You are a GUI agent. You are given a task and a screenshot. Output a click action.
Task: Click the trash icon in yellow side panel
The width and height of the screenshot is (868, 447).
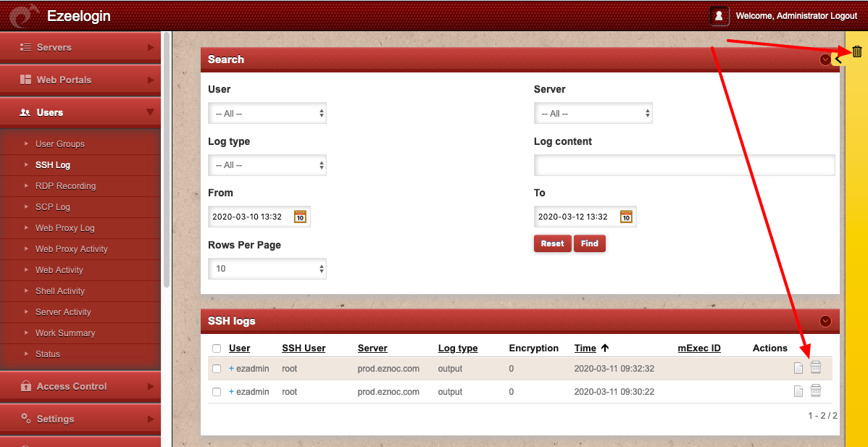pyautogui.click(x=857, y=52)
